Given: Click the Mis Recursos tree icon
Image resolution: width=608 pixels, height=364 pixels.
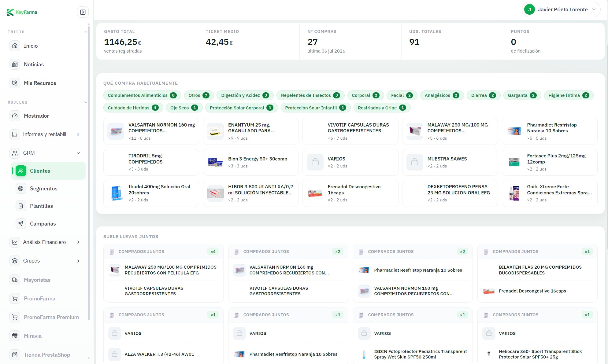Looking at the screenshot, I should point(15,83).
